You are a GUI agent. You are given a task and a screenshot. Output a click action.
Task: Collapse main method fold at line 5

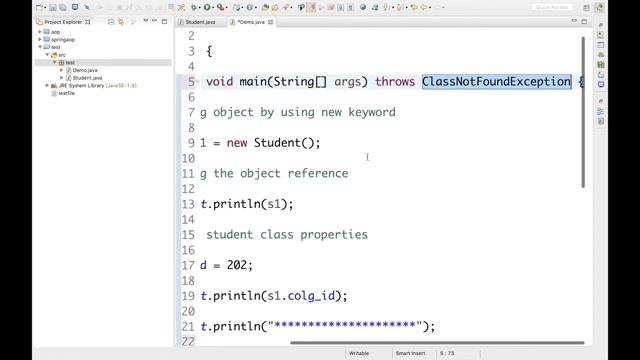198,81
